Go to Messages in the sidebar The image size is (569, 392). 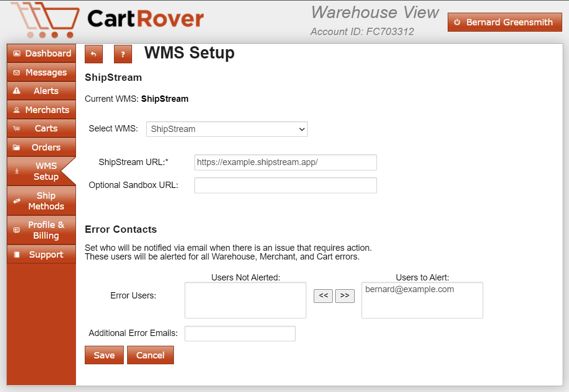click(41, 73)
